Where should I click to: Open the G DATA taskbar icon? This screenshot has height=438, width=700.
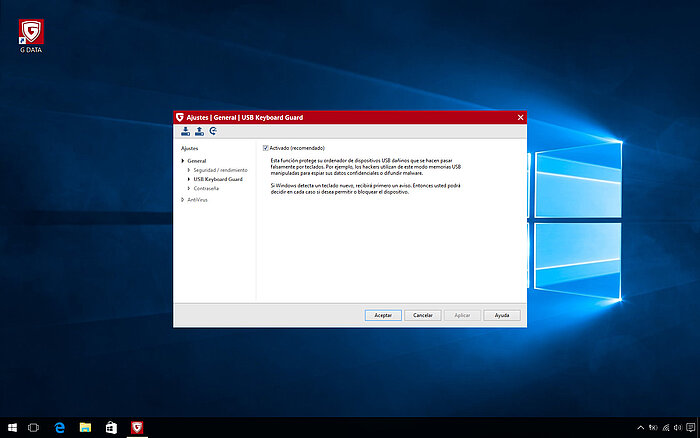coord(137,427)
